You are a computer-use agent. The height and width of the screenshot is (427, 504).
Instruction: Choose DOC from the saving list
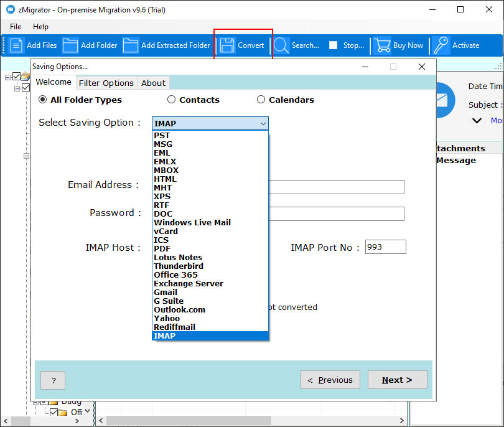click(210, 214)
